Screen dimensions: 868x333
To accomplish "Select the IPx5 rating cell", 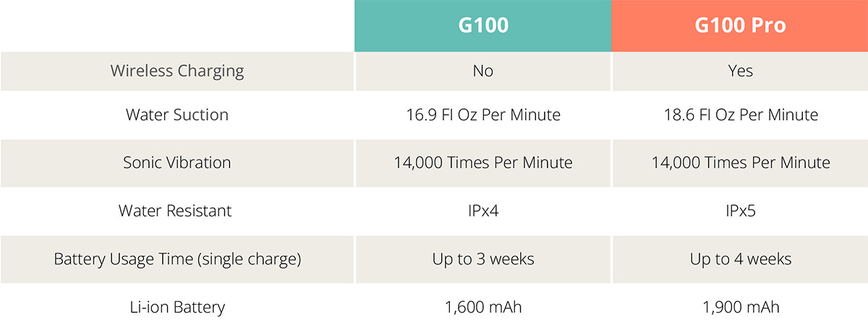I will click(741, 211).
